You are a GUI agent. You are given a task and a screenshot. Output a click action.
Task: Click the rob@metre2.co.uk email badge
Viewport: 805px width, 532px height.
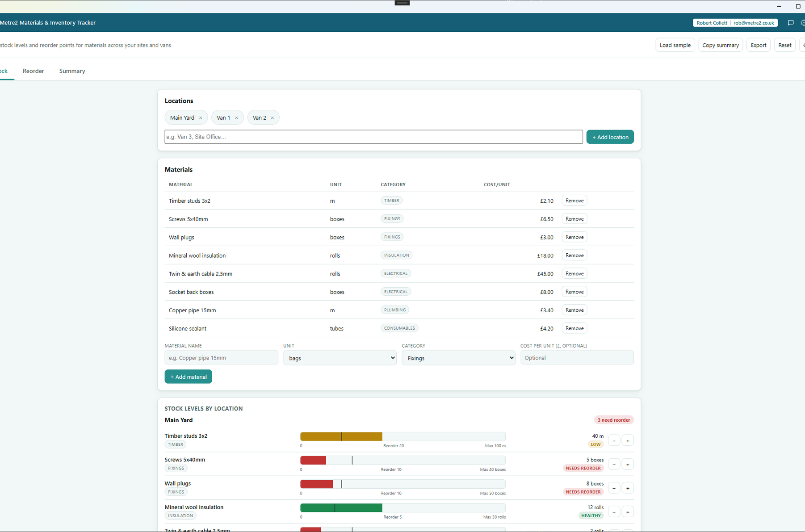tap(754, 23)
